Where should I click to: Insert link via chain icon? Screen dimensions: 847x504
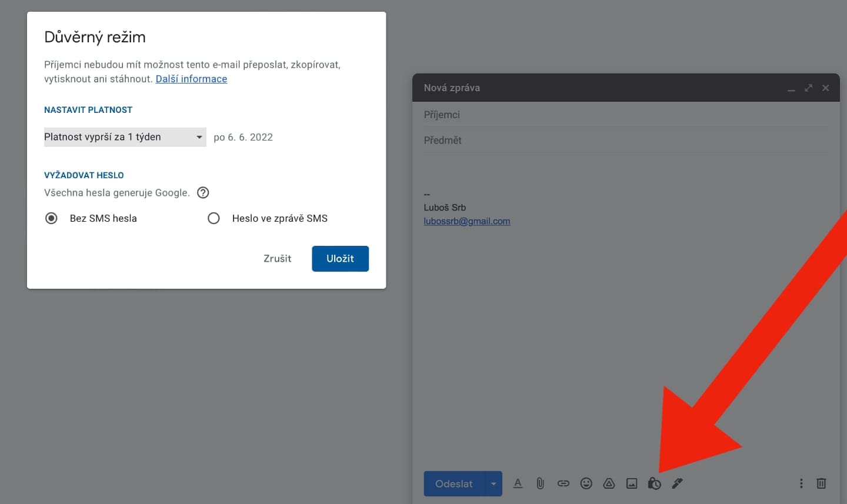(563, 483)
